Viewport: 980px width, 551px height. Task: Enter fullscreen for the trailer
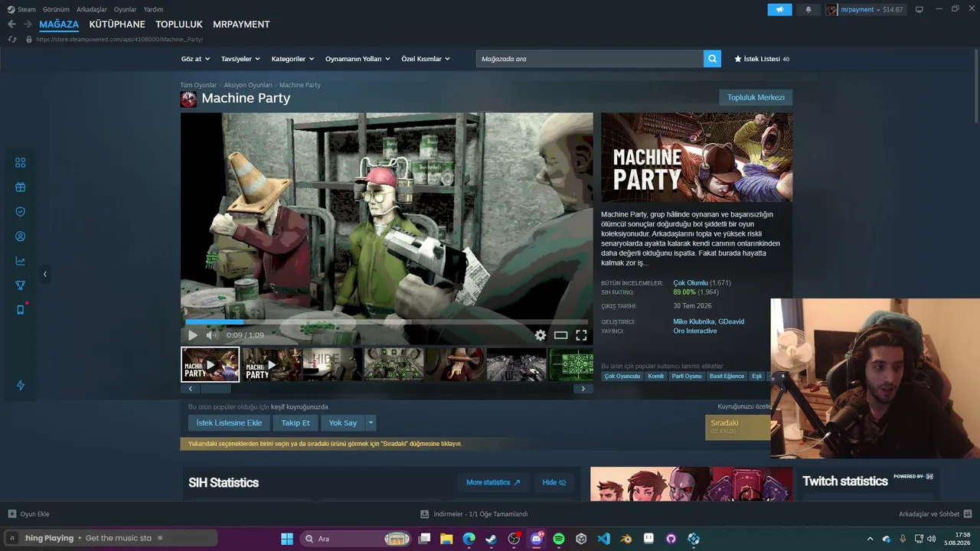[x=581, y=335]
